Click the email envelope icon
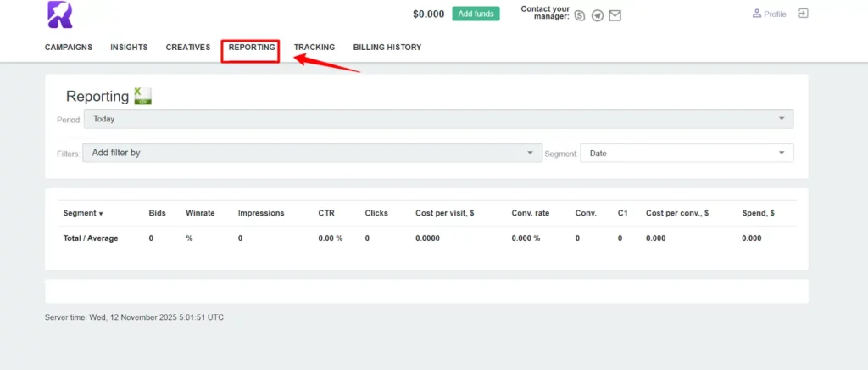 click(x=615, y=15)
